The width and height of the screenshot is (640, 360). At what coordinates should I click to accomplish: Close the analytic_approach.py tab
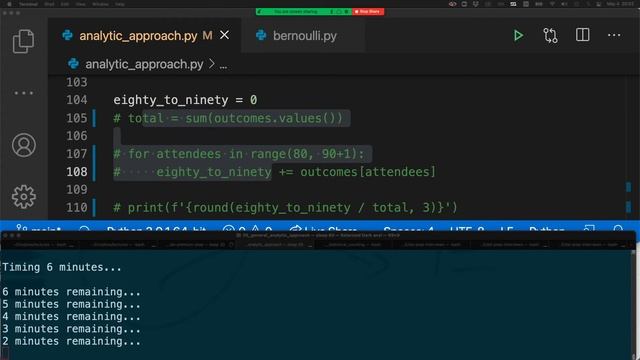(224, 35)
